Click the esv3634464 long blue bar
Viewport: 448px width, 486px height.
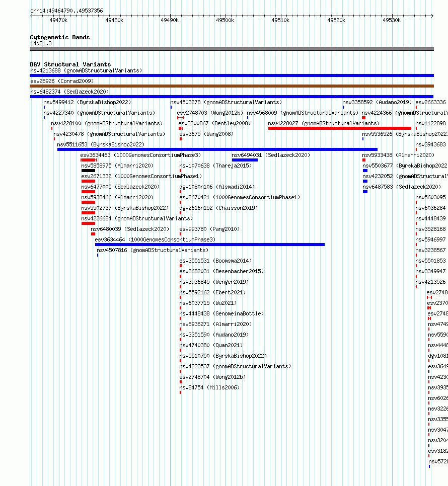210,245
